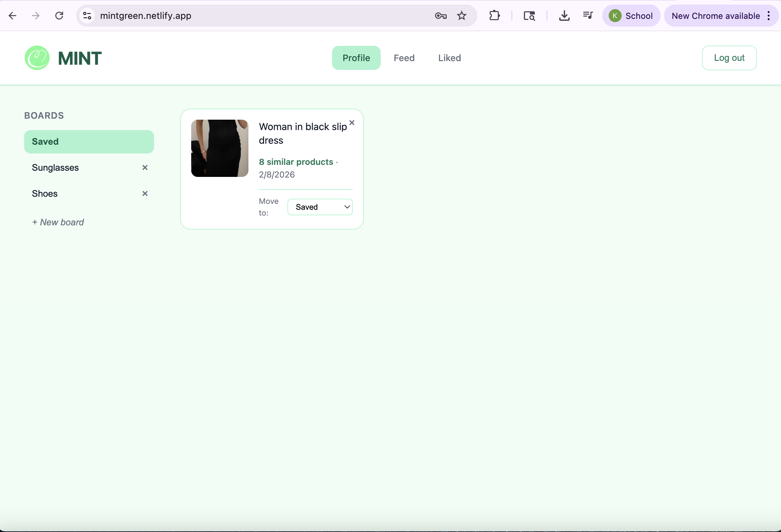Reload the page
781x532 pixels.
pyautogui.click(x=59, y=16)
